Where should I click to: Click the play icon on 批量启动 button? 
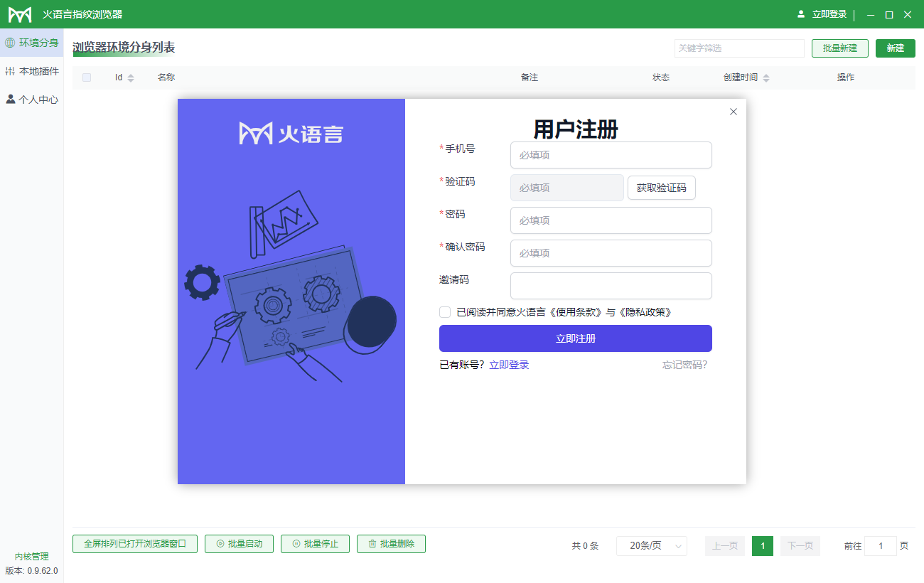tap(221, 544)
